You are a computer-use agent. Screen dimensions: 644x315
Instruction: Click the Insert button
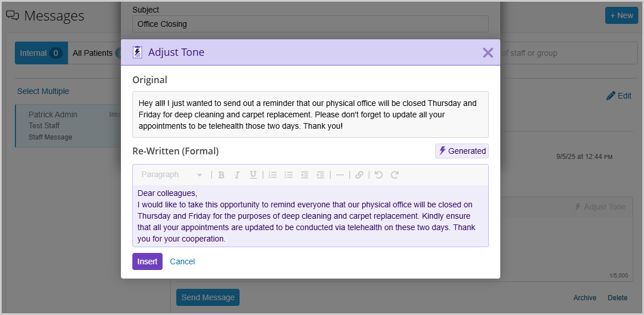[147, 261]
